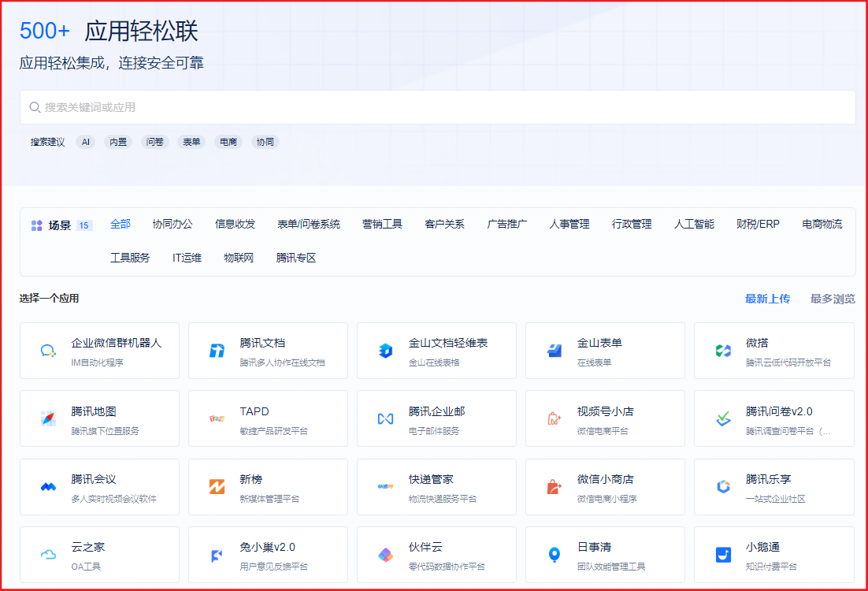This screenshot has height=591, width=868.
Task: Click the 物流快递服务平台 description text
Action: (x=443, y=499)
